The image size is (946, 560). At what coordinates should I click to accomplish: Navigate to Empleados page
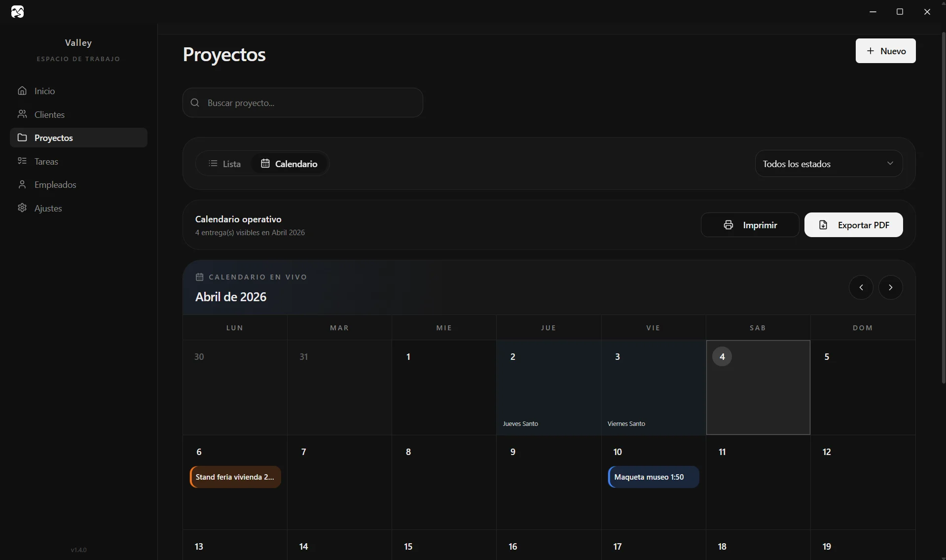[55, 185]
